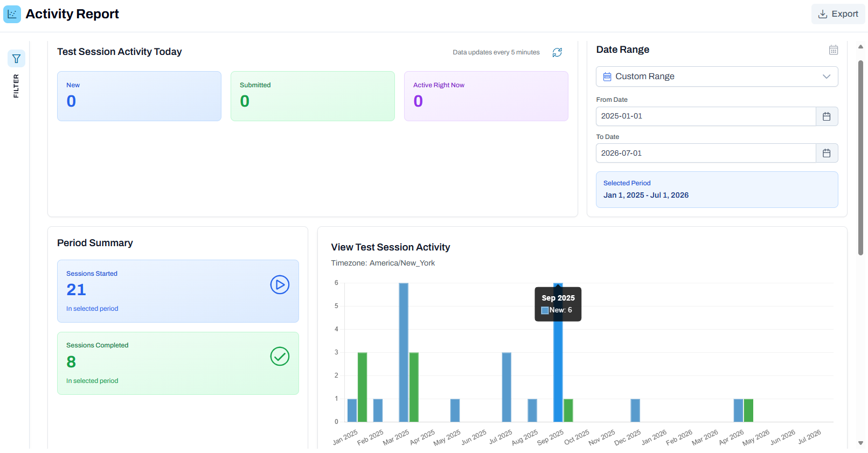Select the Active Right Now card
This screenshot has width=868, height=453.
(486, 96)
